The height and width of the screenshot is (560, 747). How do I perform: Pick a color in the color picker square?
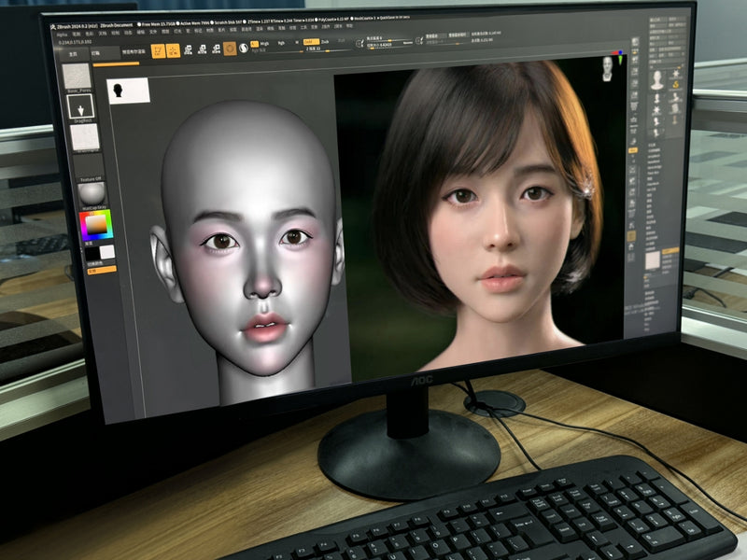94,226
